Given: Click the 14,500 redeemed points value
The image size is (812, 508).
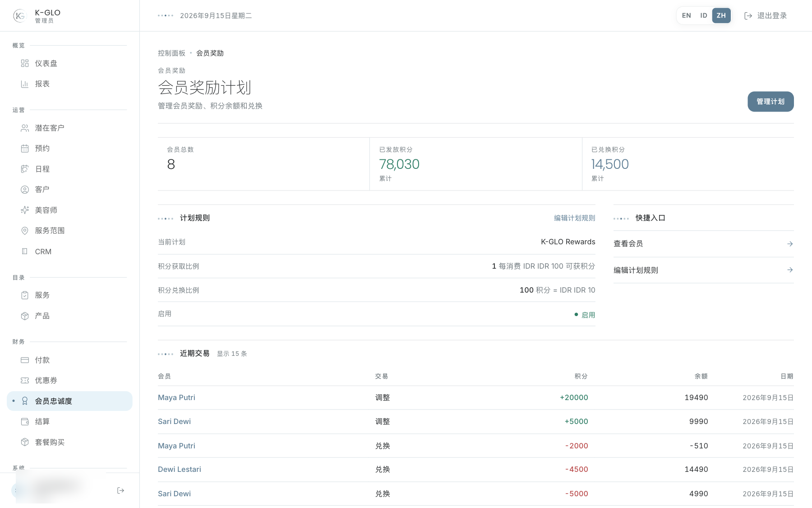Looking at the screenshot, I should point(610,164).
